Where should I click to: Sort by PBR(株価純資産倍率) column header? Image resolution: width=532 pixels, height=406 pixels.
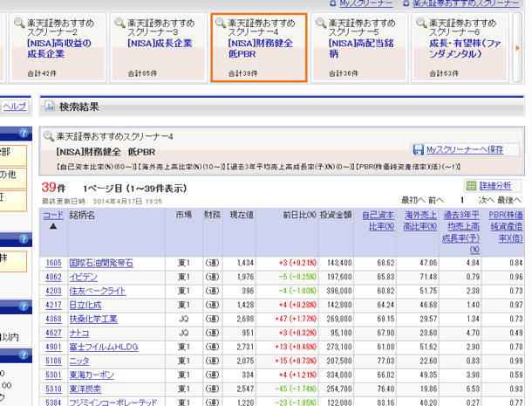pos(506,226)
